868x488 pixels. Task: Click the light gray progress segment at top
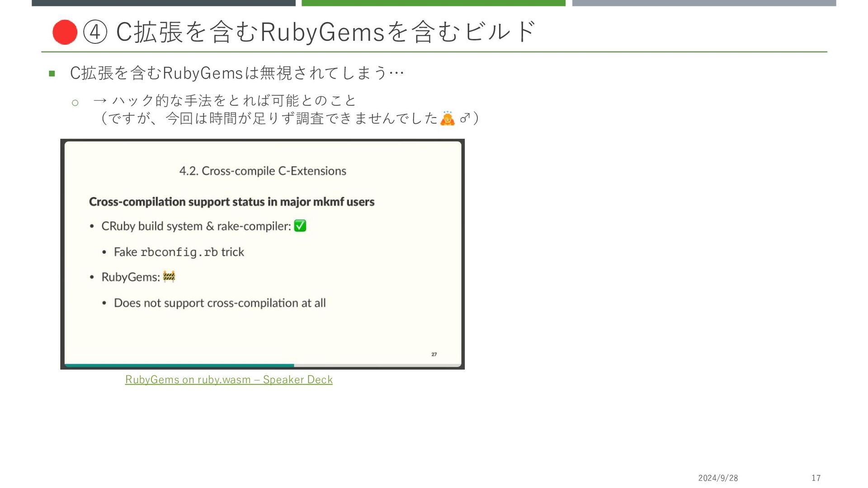704,3
